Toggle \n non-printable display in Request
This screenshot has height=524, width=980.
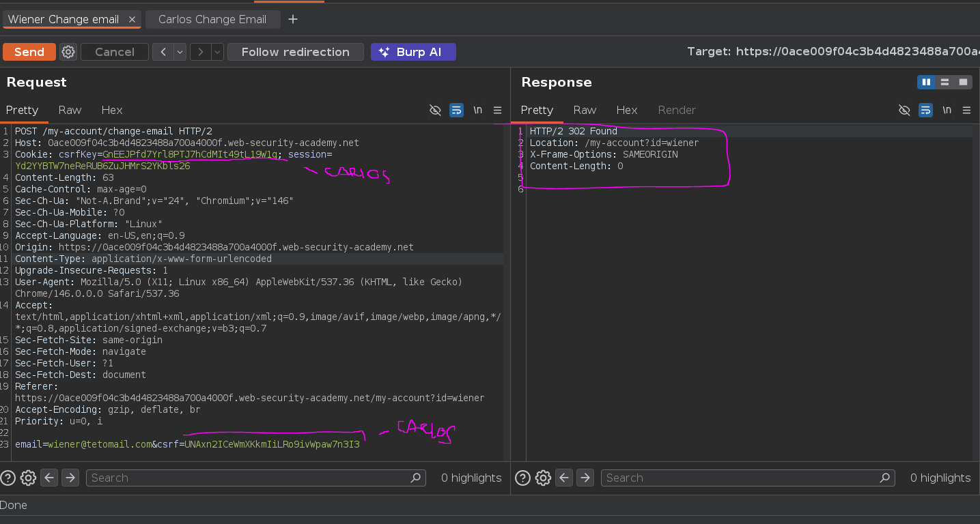478,110
